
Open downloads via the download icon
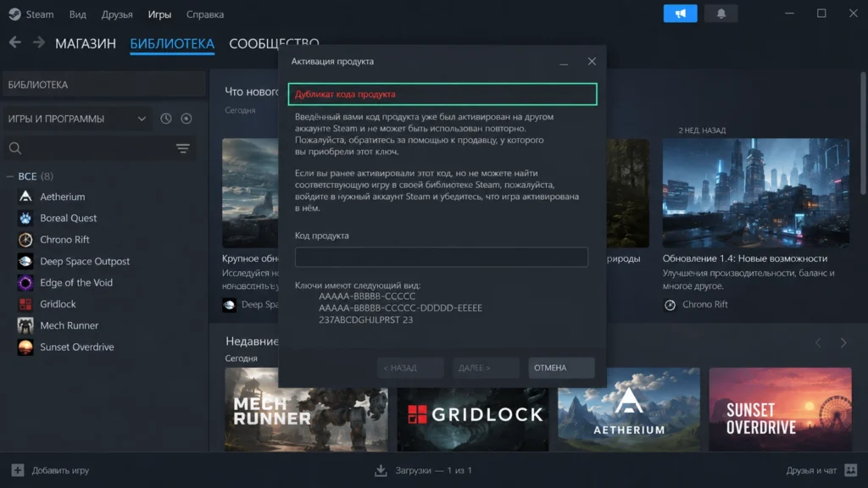coord(381,470)
